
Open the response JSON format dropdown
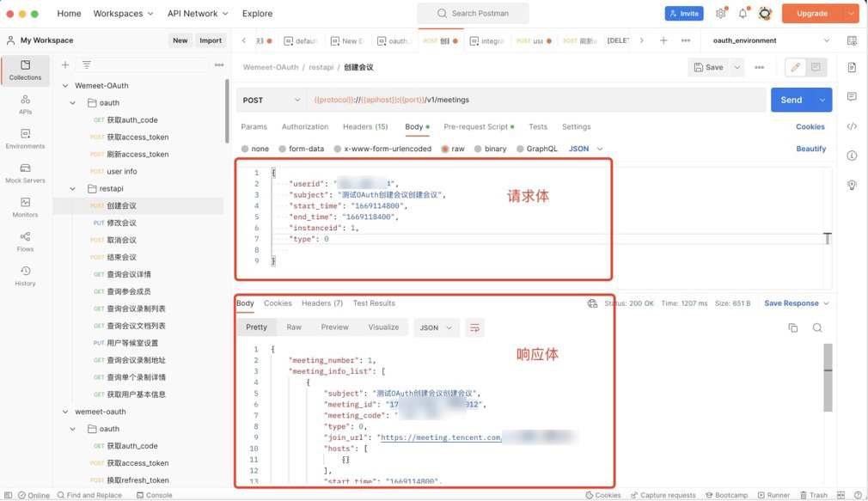point(436,327)
